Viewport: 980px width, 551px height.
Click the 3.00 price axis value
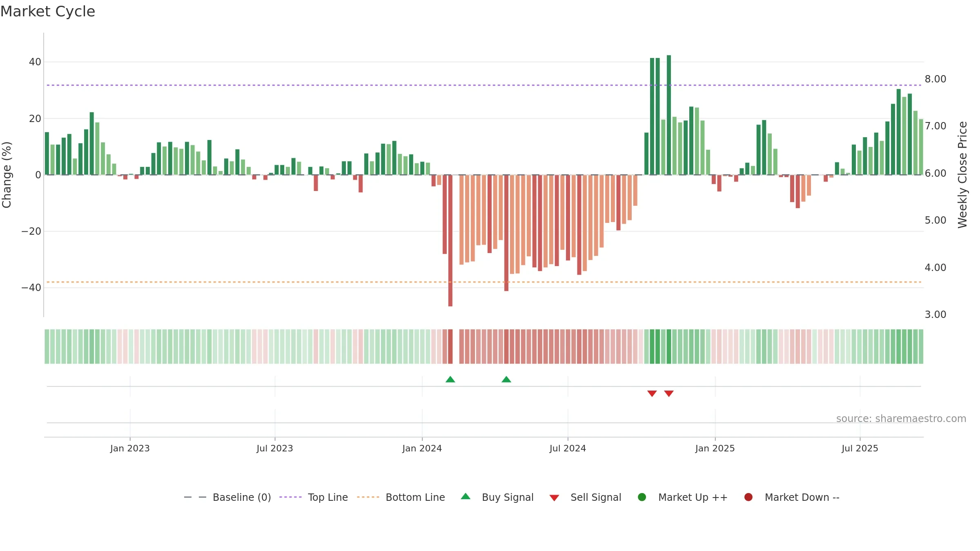[x=935, y=315]
